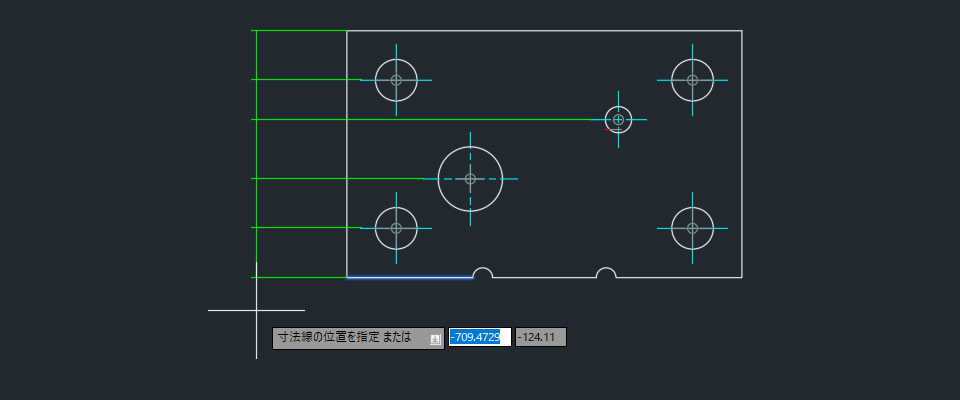960x400 pixels.
Task: Pick the top-left hole's center point
Action: point(396,80)
